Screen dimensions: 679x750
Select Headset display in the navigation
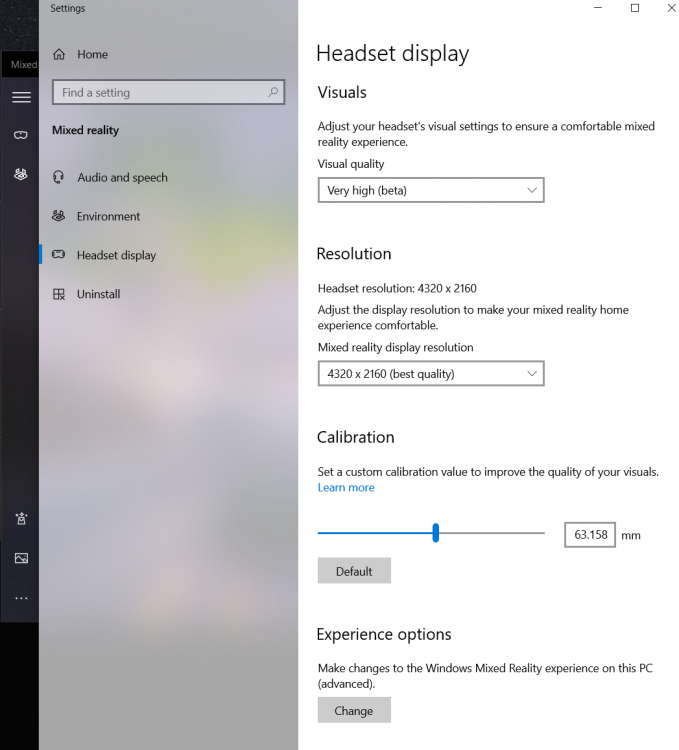click(117, 255)
